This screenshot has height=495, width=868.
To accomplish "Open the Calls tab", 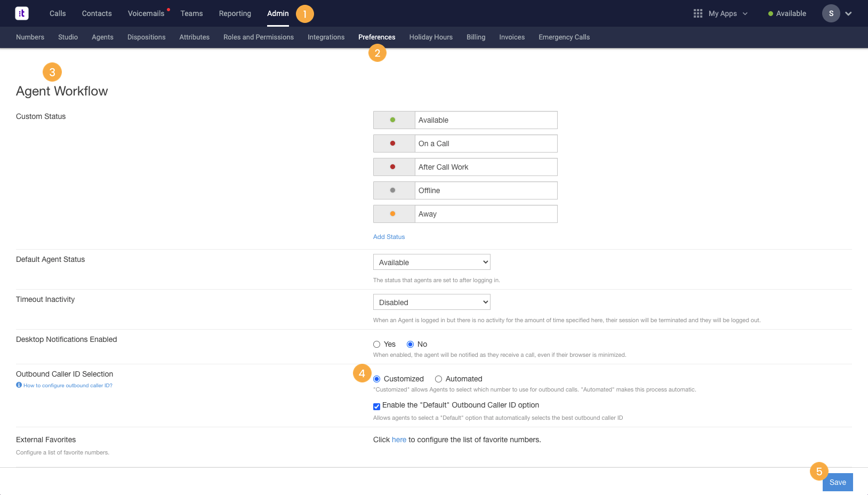I will pyautogui.click(x=58, y=13).
